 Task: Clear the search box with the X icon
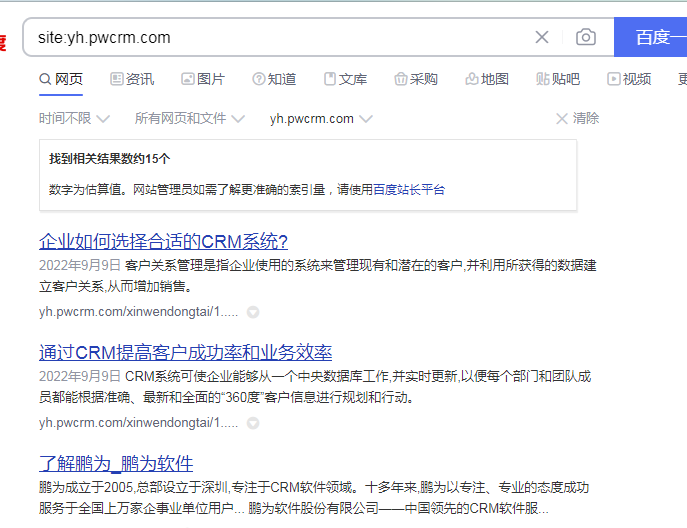tap(542, 37)
